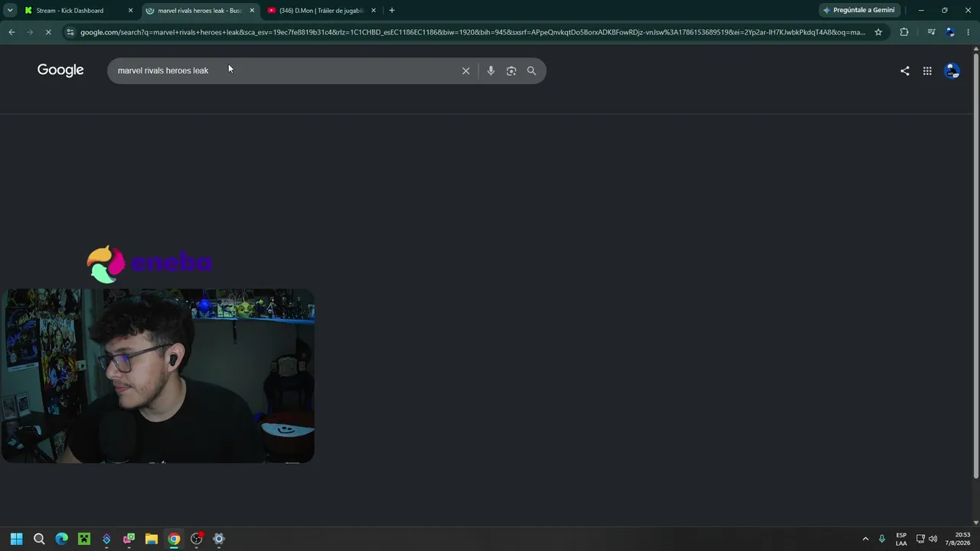Stop loading the page
The height and width of the screenshot is (551, 980).
(x=48, y=32)
